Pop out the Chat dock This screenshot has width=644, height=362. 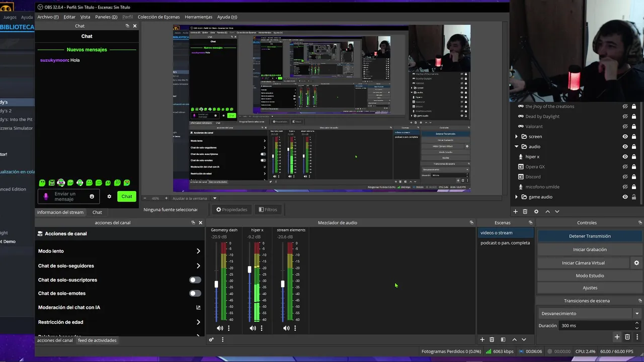click(x=127, y=26)
